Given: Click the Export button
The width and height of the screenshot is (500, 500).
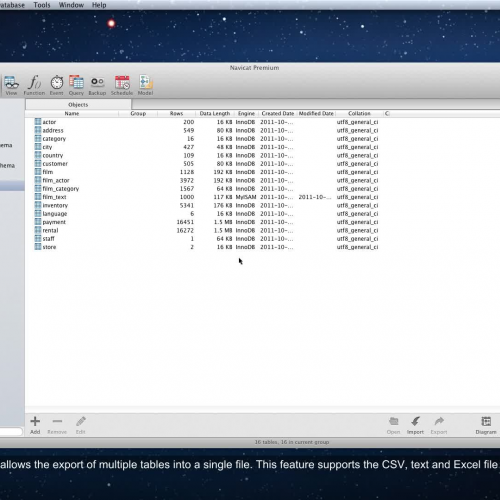Looking at the screenshot, I should (439, 425).
